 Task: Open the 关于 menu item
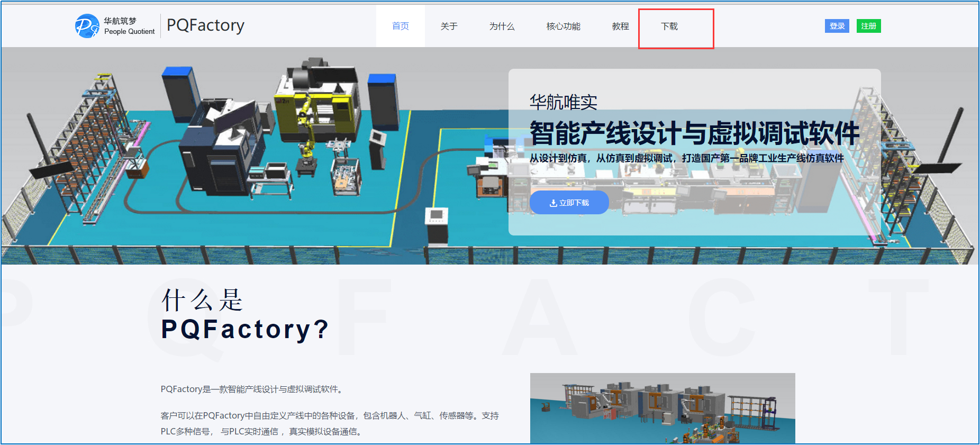click(x=449, y=26)
